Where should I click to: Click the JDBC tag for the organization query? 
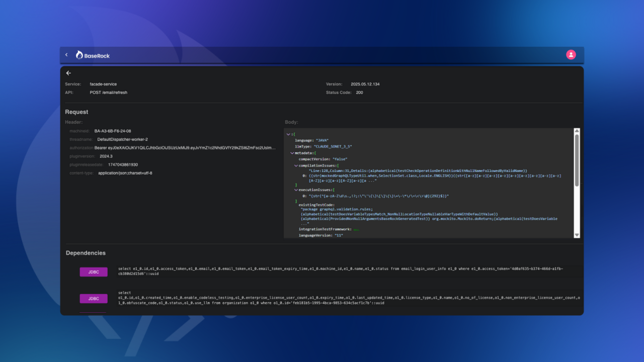[94, 299]
